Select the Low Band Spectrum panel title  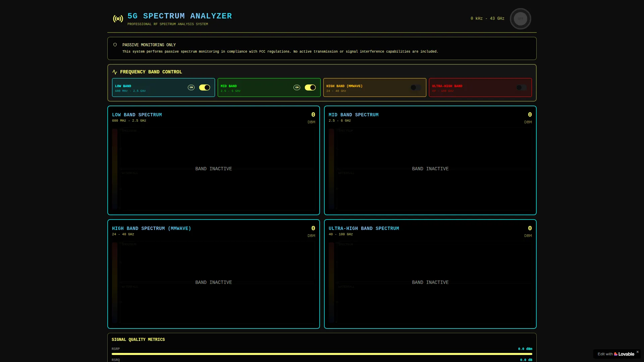[x=137, y=115]
